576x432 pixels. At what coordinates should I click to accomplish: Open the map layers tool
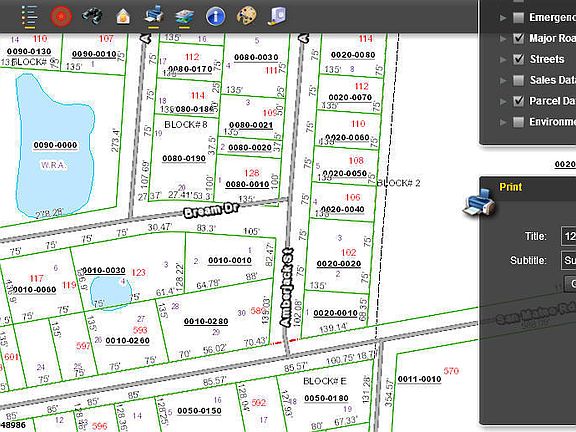click(x=185, y=17)
